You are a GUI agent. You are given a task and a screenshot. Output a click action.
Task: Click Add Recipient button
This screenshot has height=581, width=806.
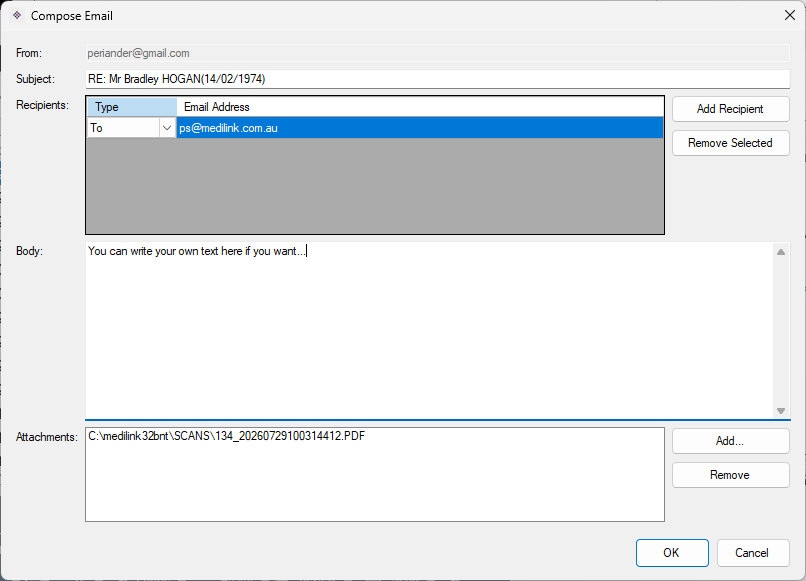(x=730, y=109)
